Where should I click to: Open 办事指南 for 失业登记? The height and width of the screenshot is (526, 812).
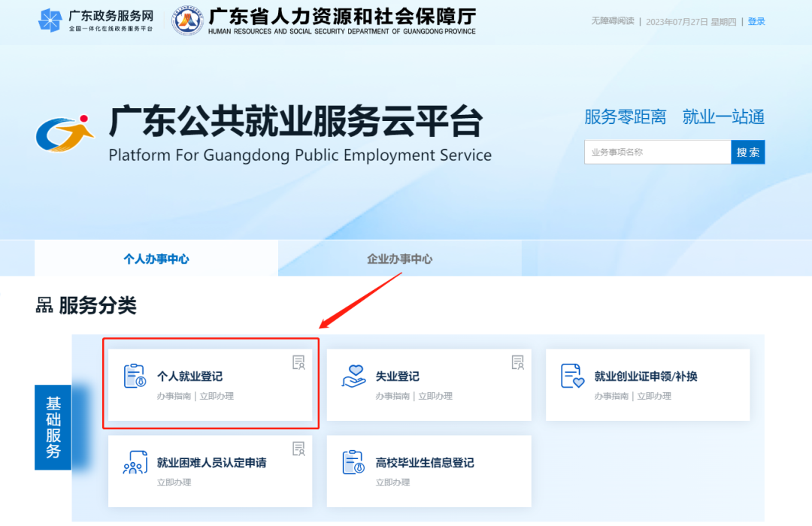392,396
